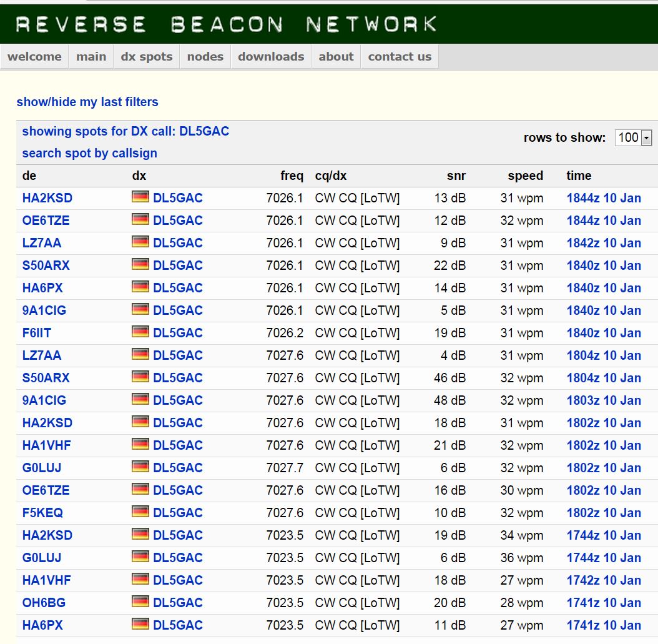Click German flag in LZ7AA 1842z row
Viewport: 658px width, 644px height.
point(140,241)
